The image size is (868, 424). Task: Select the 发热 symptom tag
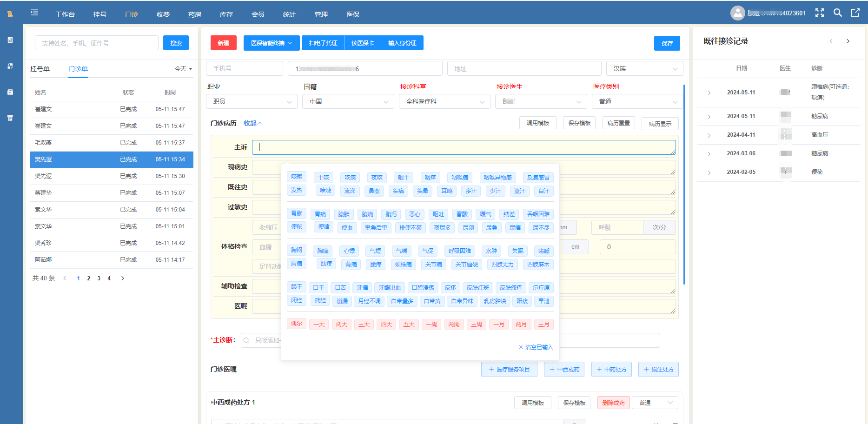[297, 191]
